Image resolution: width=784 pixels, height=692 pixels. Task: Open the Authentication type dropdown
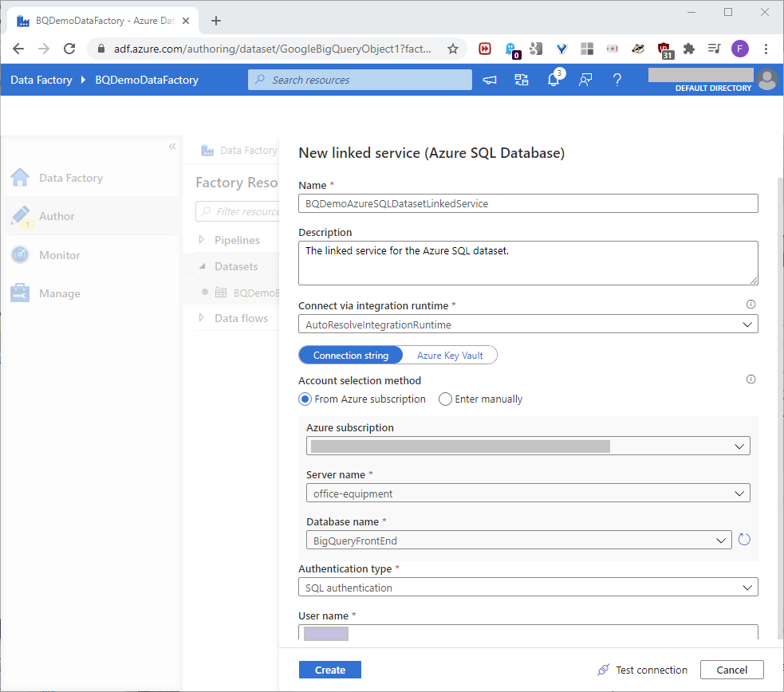[x=527, y=588]
